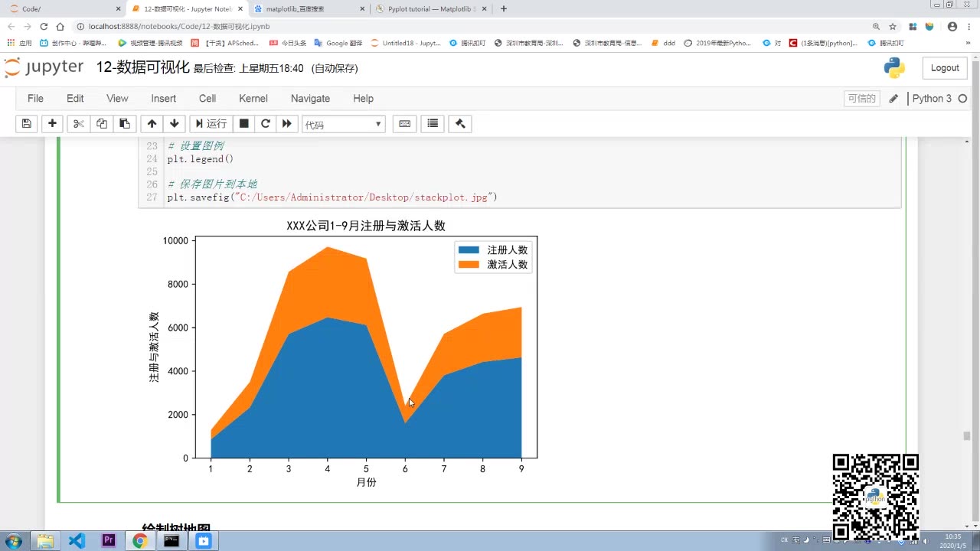Click the plt.legend() code line
The image size is (980, 551).
(x=201, y=159)
